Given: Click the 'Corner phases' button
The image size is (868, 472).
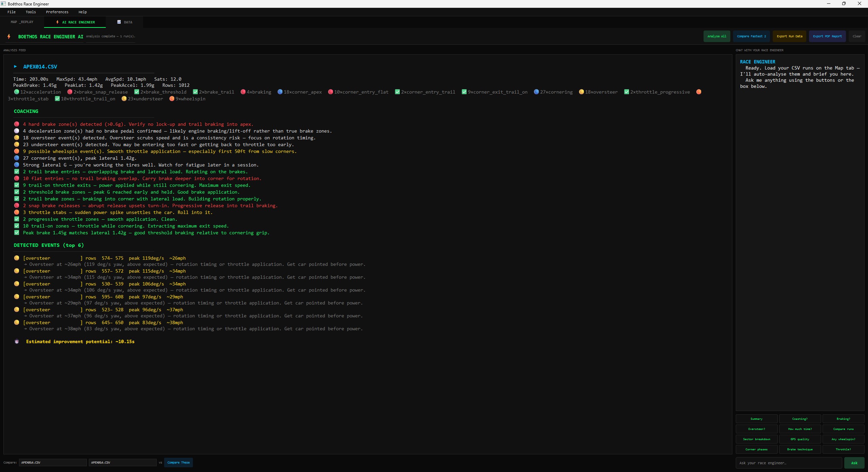Looking at the screenshot, I should coord(756,449).
